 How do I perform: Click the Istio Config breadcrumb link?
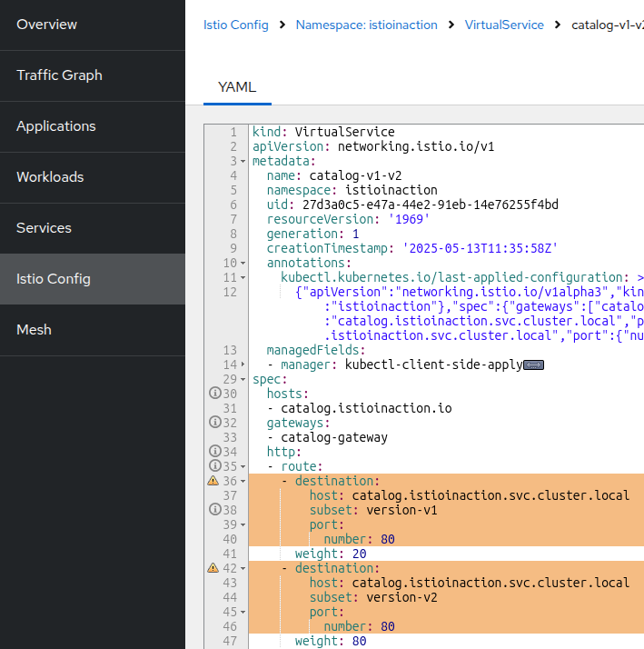coord(236,25)
